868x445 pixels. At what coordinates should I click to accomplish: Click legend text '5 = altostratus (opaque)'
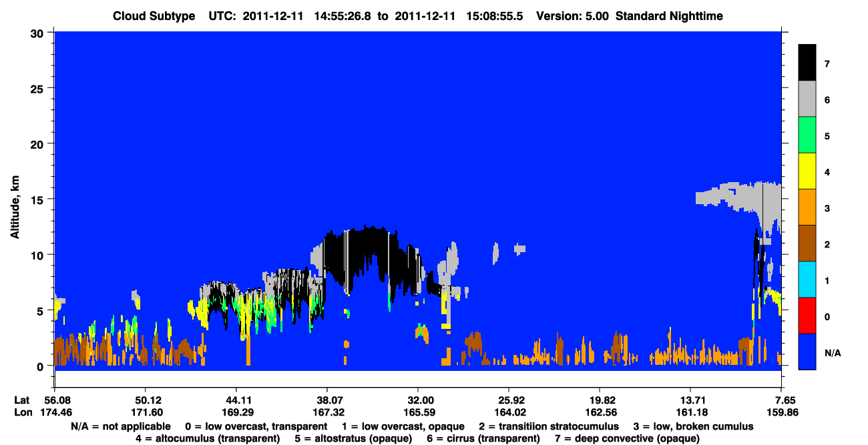pos(354,438)
